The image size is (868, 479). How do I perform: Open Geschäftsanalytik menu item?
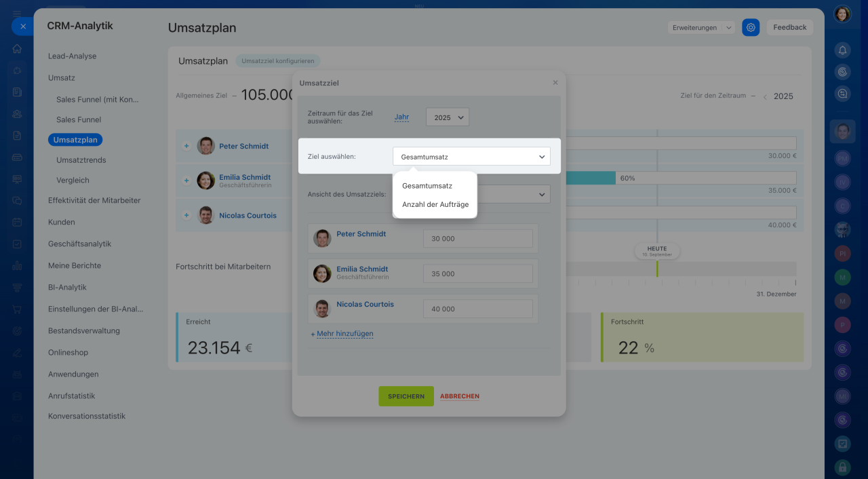pyautogui.click(x=79, y=244)
